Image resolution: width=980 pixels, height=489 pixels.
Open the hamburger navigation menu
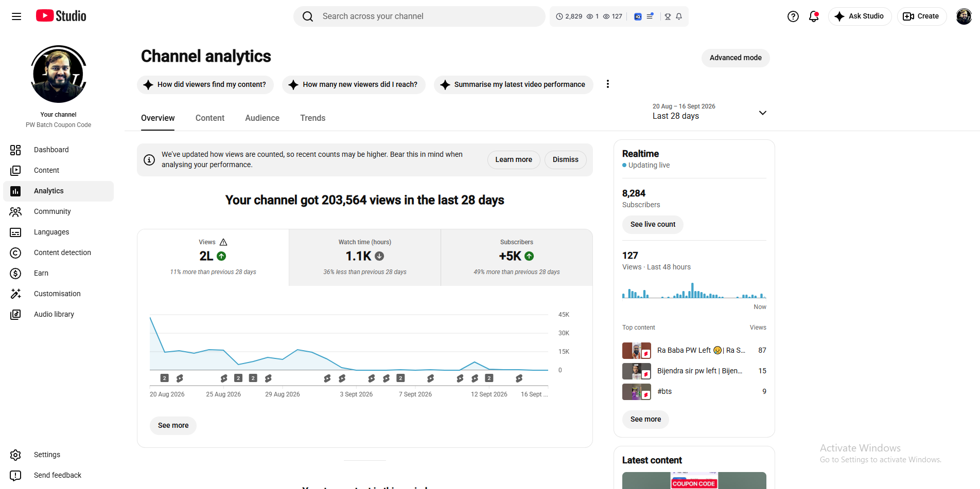click(x=16, y=16)
